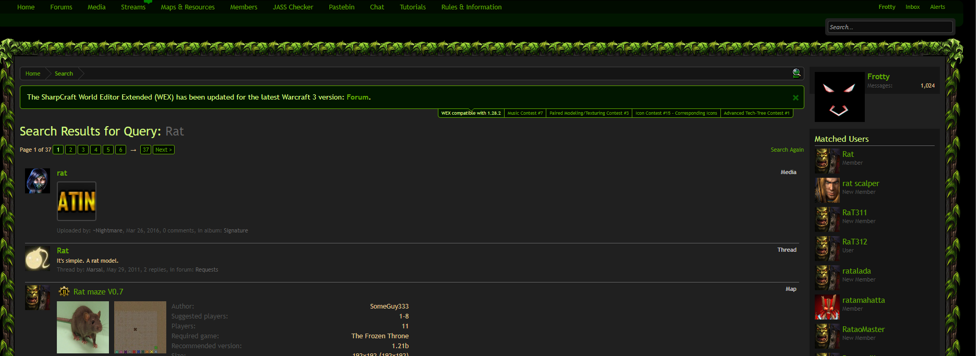Click the map status icon before Rat maze V0.7
The height and width of the screenshot is (356, 980).
click(64, 291)
